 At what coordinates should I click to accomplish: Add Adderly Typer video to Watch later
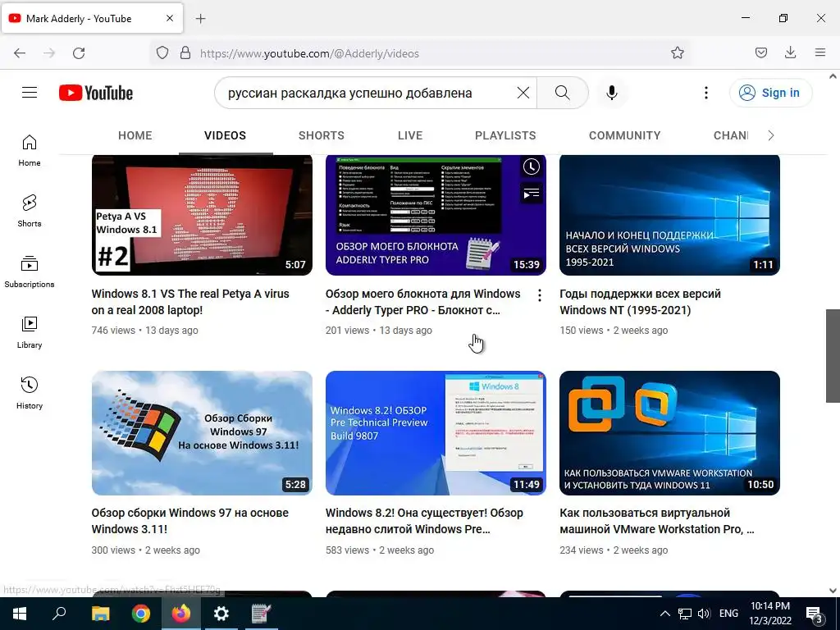click(531, 167)
